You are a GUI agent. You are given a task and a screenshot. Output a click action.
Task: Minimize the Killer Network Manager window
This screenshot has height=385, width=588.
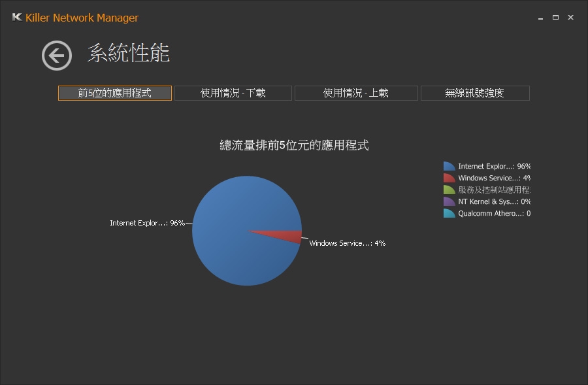(x=540, y=18)
